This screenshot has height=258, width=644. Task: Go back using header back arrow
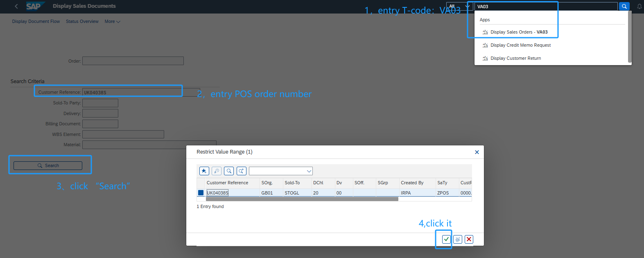(16, 6)
